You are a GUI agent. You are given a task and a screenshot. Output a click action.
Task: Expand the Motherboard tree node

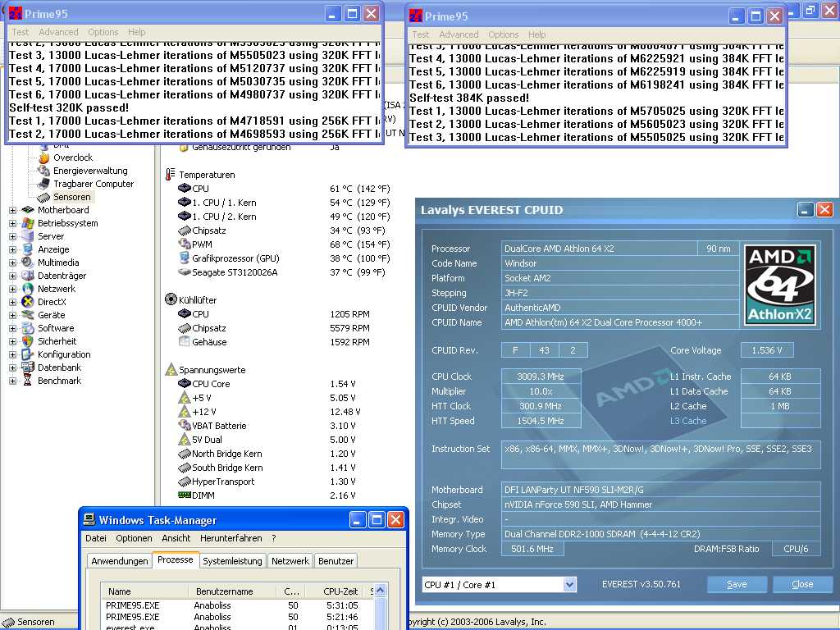(x=13, y=211)
